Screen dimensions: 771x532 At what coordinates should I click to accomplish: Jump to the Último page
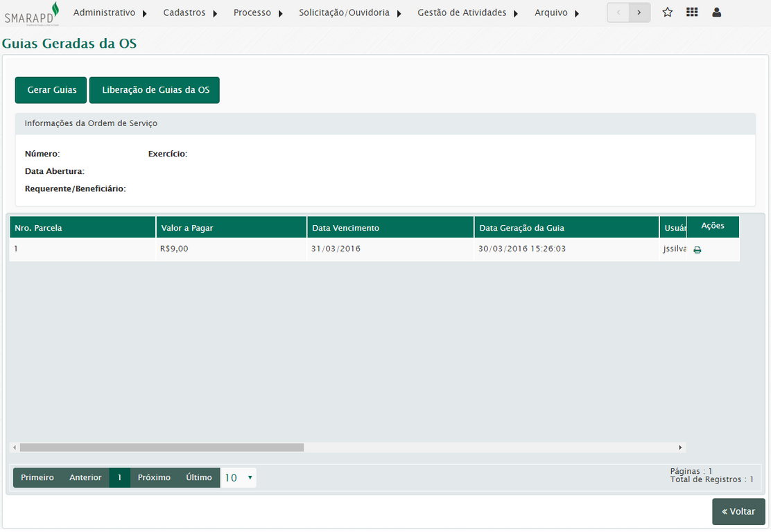click(199, 477)
